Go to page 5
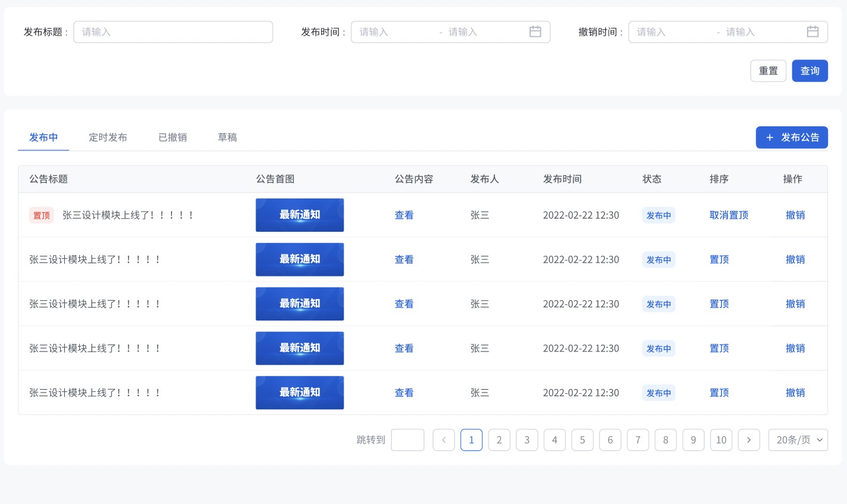 tap(583, 440)
